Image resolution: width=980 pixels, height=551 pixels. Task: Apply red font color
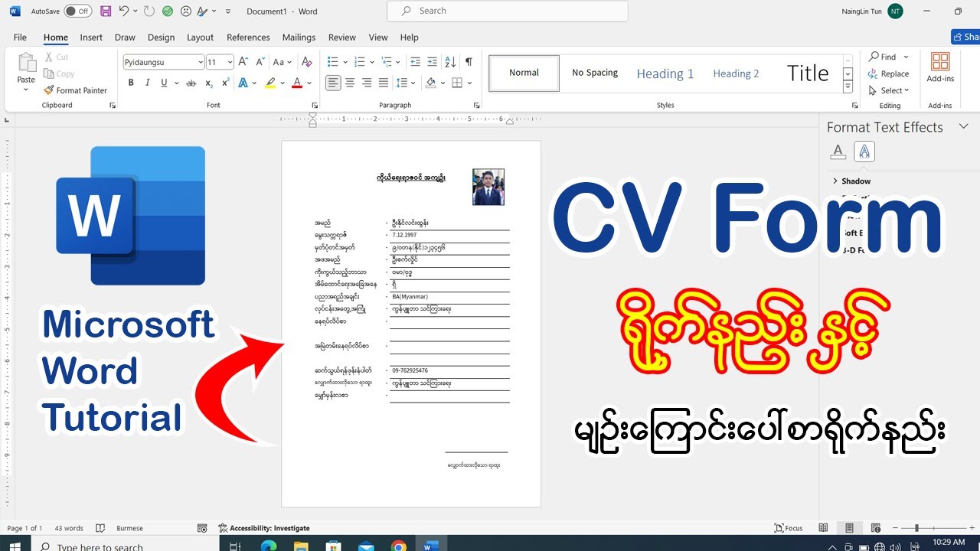pos(298,83)
